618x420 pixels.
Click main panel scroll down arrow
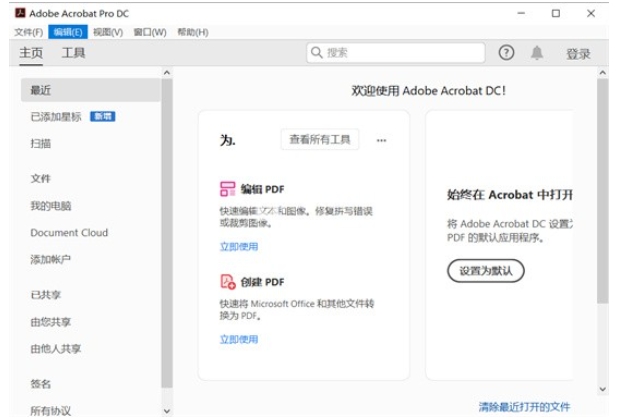(602, 389)
